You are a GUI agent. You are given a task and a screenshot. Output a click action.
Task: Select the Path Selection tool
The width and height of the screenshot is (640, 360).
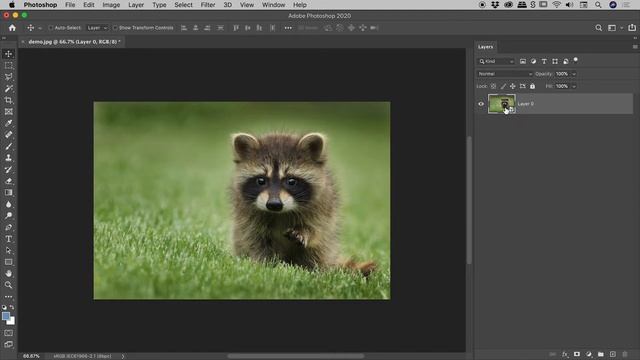pyautogui.click(x=9, y=250)
